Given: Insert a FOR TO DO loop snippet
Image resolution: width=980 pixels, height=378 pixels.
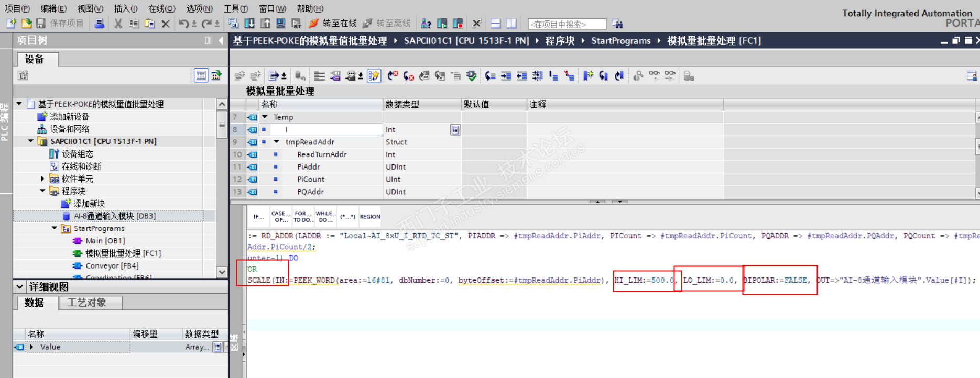Looking at the screenshot, I should click(303, 216).
